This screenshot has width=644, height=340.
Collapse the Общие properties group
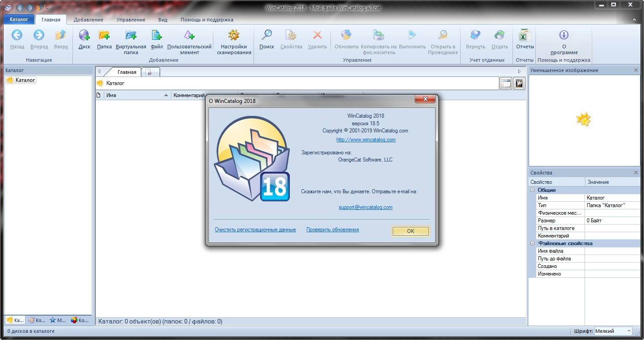coord(533,190)
